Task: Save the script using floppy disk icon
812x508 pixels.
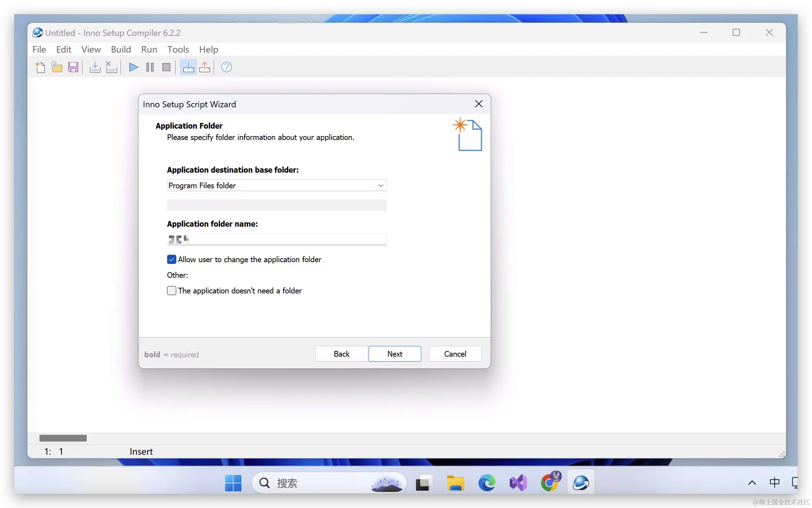Action: click(73, 67)
